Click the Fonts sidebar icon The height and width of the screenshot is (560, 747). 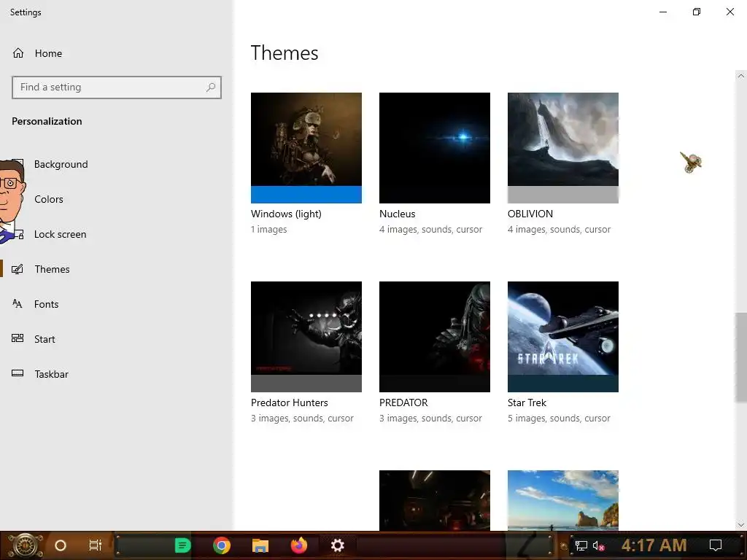click(18, 304)
